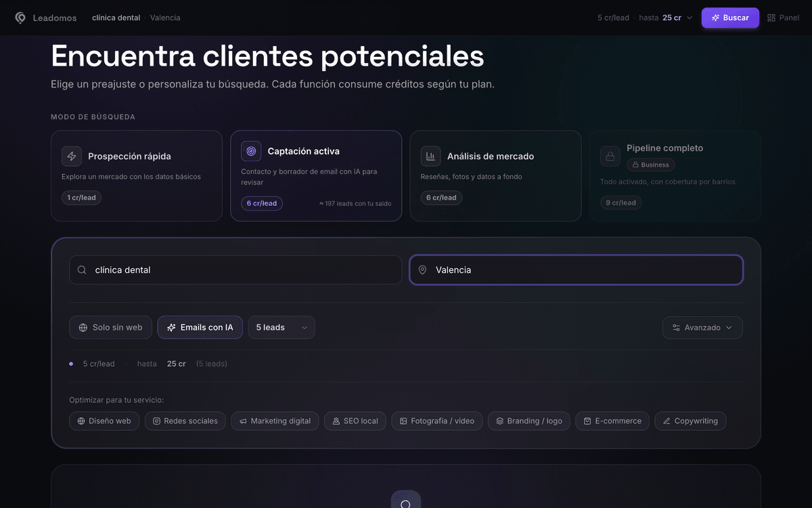Click the lightning icon in Prospección rápida
Screen dimensions: 812x508
click(72, 156)
